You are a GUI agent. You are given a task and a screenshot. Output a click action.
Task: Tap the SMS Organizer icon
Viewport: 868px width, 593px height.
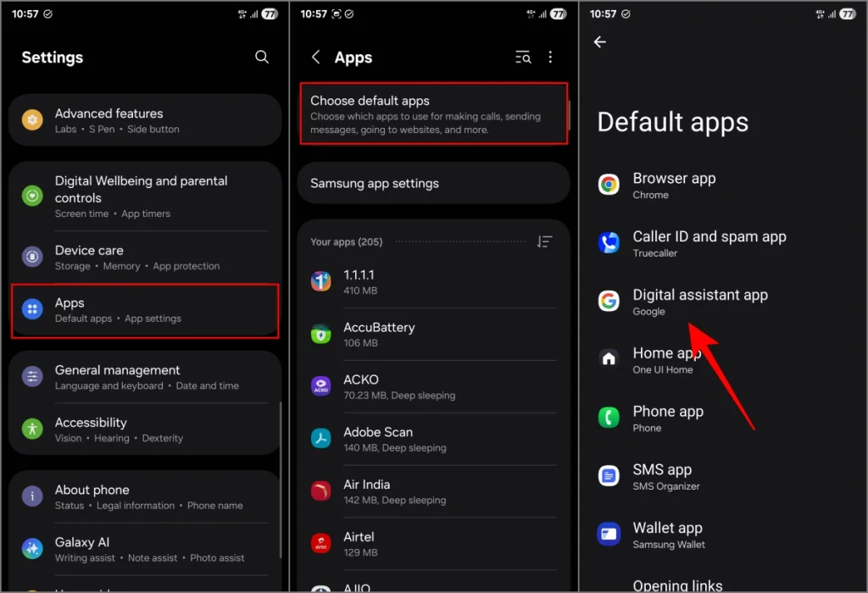point(609,476)
